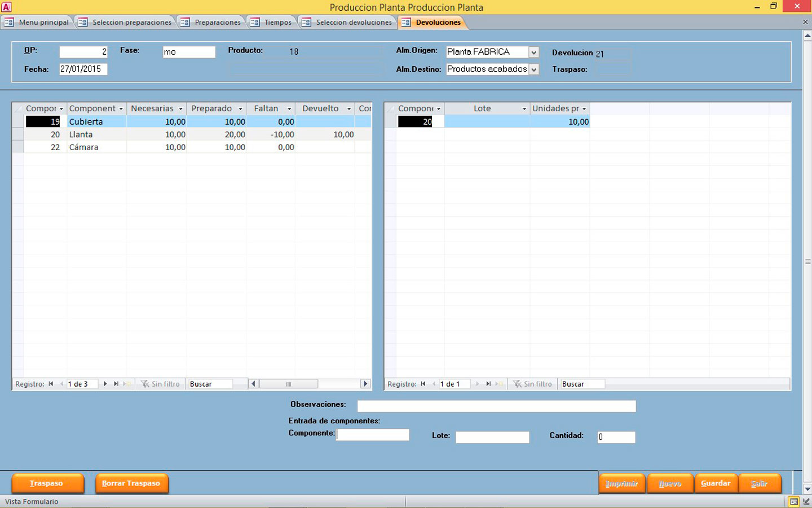Screen dimensions: 812x508
Task: Expand Necesarias column filter arrow
Action: coord(180,109)
